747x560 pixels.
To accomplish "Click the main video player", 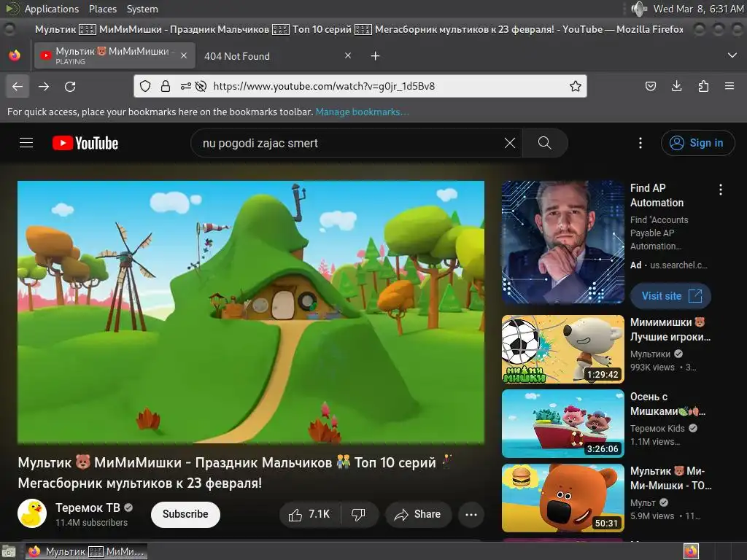I will tap(251, 312).
